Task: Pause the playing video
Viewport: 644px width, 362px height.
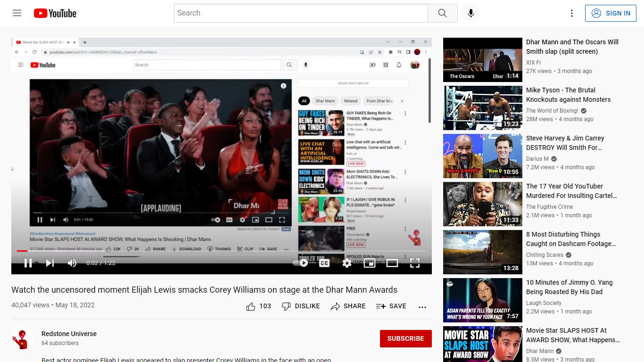Action: tap(28, 263)
